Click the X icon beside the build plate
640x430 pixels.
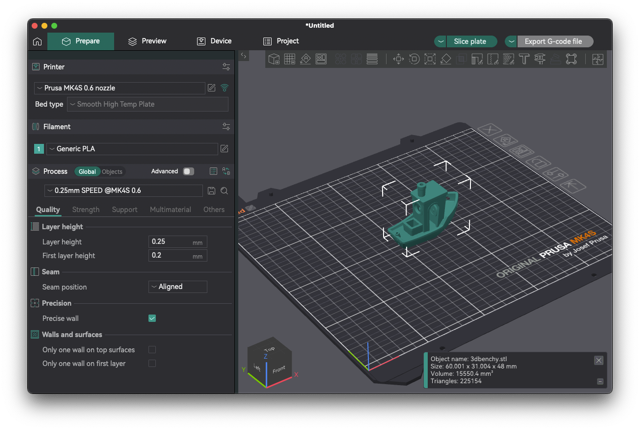(x=489, y=130)
